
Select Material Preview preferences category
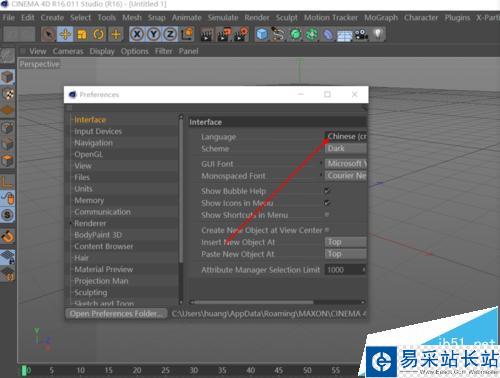point(104,269)
